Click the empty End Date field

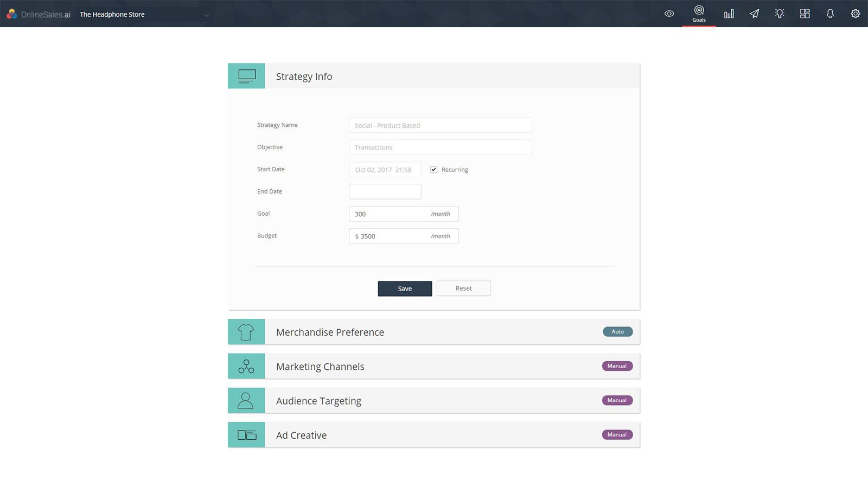click(385, 191)
